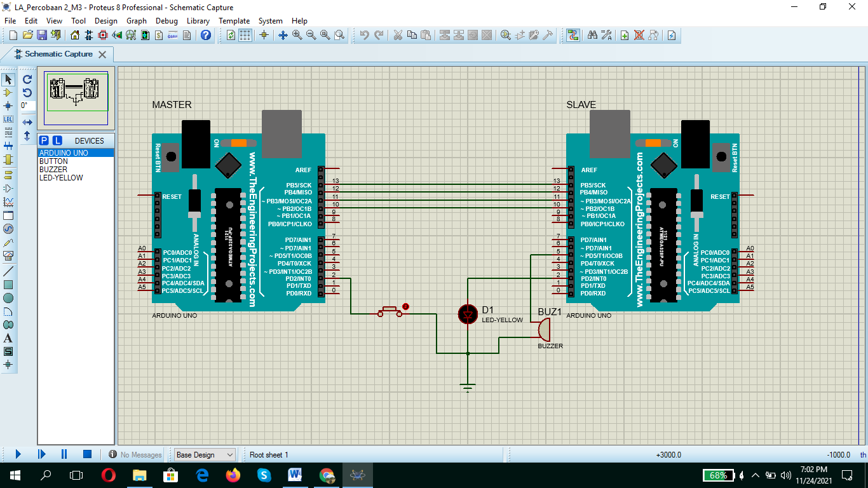Click the Rotate Anti-Clockwise icon

(x=27, y=93)
